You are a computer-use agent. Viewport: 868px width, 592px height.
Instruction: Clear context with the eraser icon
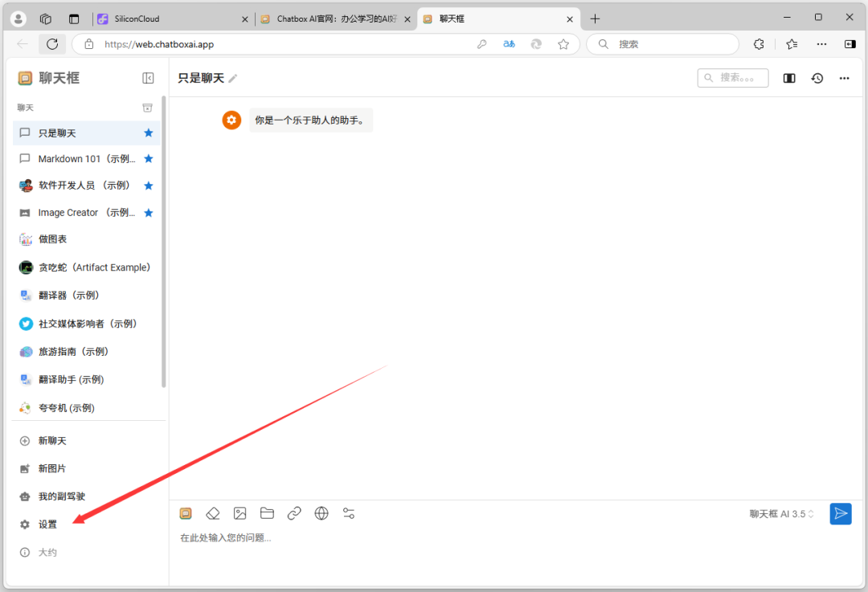212,513
